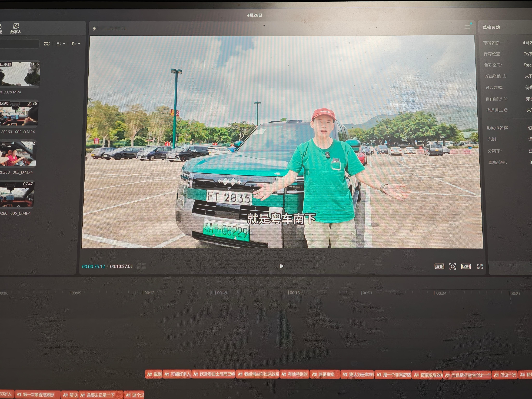This screenshot has width=532, height=399.
Task: Open the player hamburger menu icon
Action: pos(467,27)
